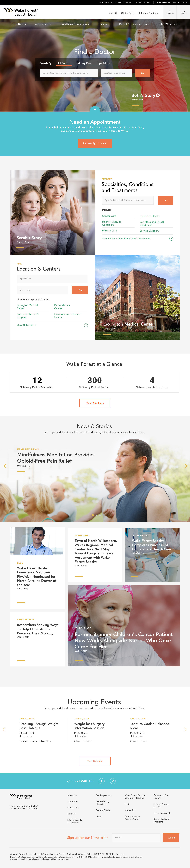Open Explore Other Wake Health Websites dropdown
This screenshot has width=190, height=868.
[x=171, y=2]
